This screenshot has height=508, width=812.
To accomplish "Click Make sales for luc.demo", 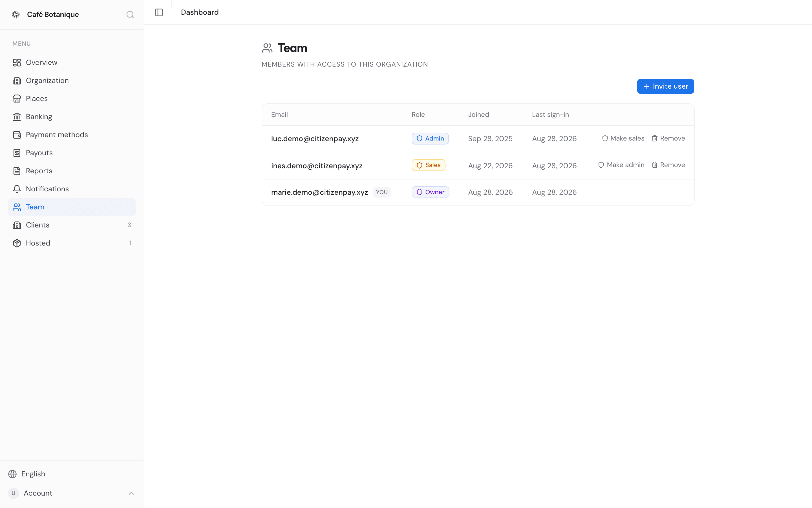I will (x=623, y=138).
